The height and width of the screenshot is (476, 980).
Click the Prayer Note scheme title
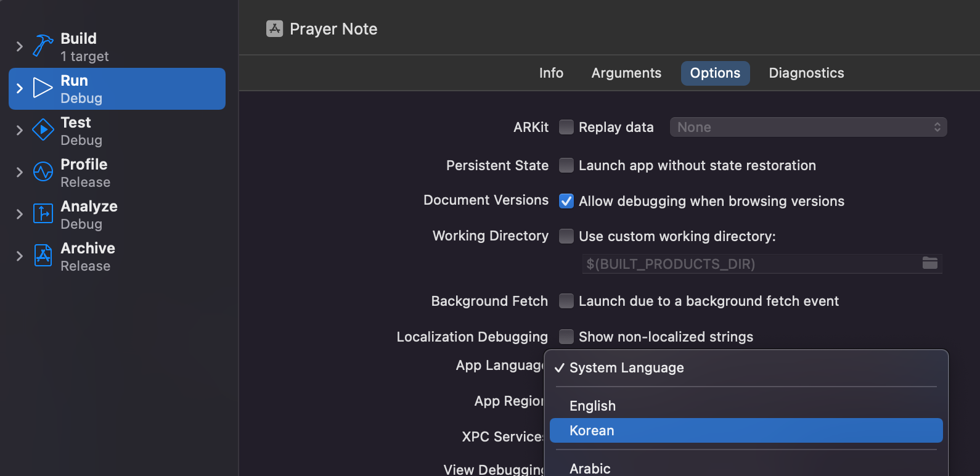pyautogui.click(x=333, y=29)
